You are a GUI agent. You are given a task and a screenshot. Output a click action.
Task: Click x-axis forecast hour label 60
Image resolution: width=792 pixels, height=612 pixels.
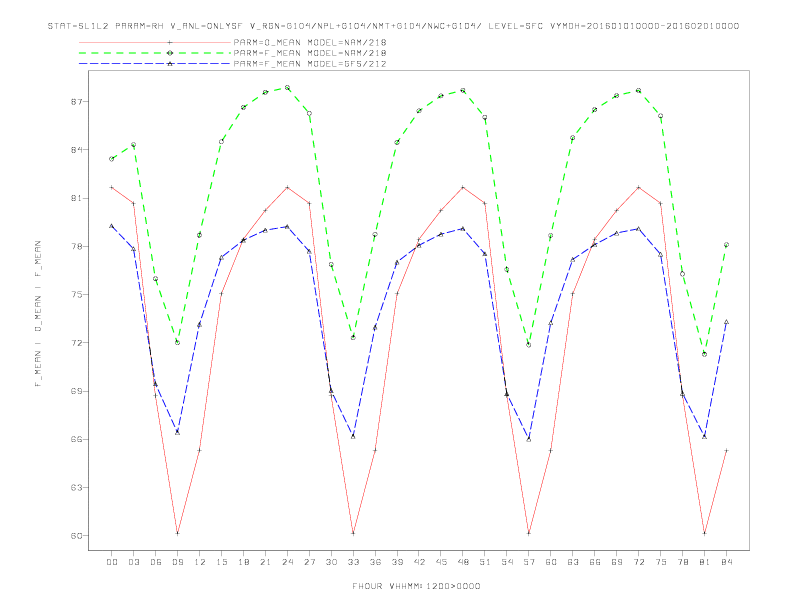tap(551, 562)
